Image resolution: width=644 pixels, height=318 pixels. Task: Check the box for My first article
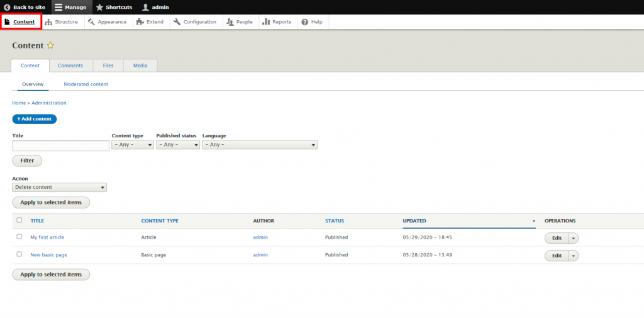[x=19, y=237]
